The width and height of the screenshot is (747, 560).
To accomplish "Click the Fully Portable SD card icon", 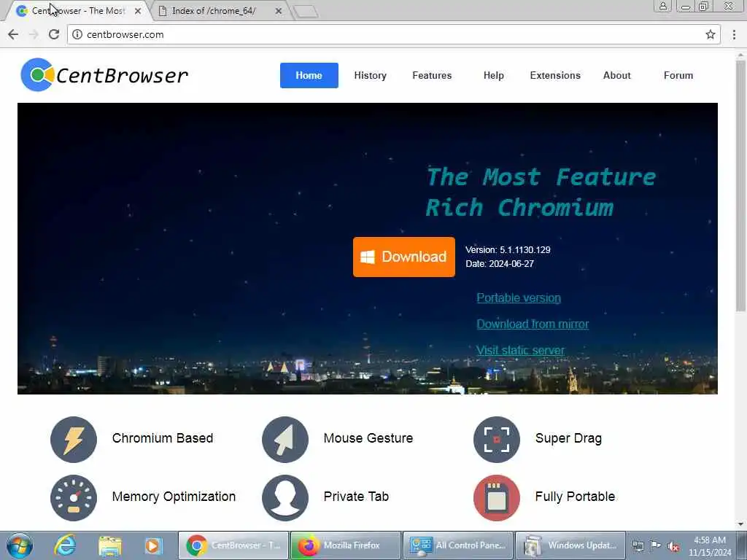I will click(x=496, y=497).
